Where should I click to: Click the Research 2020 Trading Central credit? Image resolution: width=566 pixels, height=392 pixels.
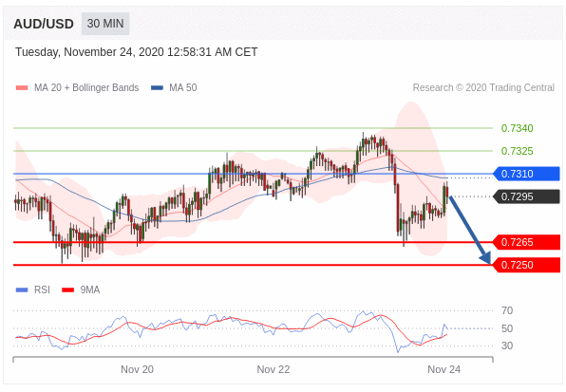pyautogui.click(x=483, y=87)
